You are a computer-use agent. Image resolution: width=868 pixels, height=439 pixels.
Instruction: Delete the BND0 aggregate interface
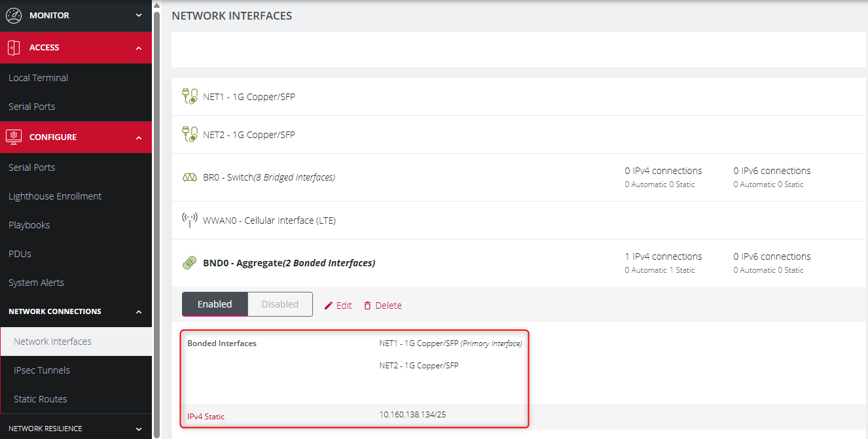[383, 306]
